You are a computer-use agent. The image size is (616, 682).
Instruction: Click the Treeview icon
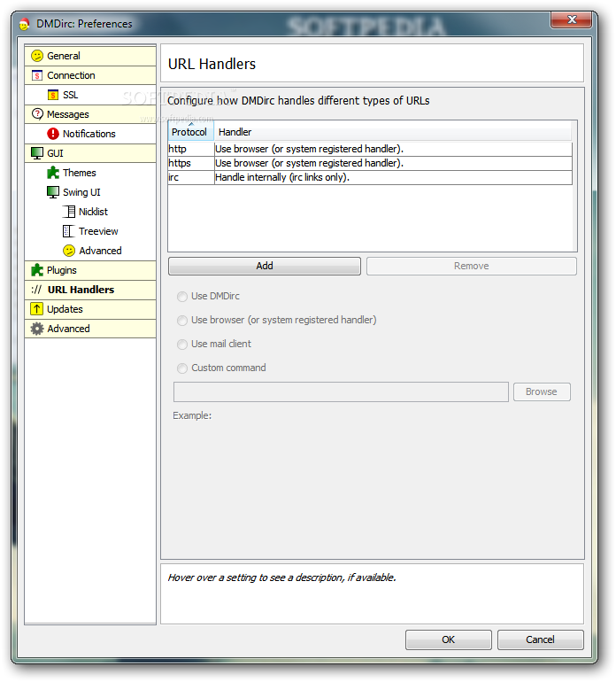69,231
